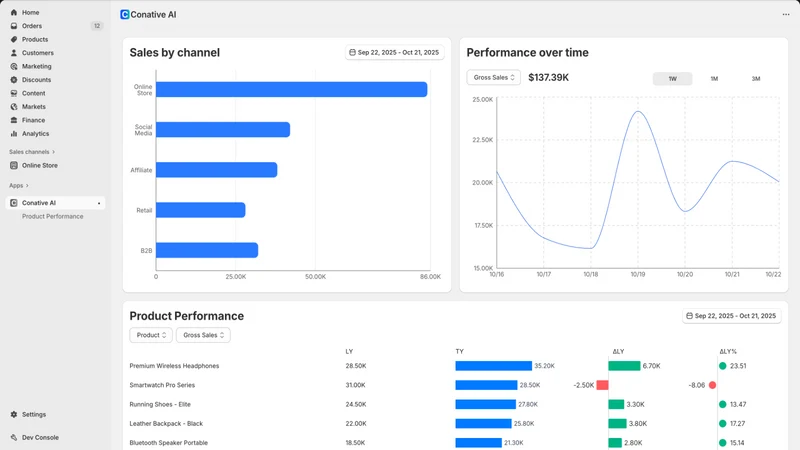Open the Product dropdown in Product Performance

pos(151,335)
